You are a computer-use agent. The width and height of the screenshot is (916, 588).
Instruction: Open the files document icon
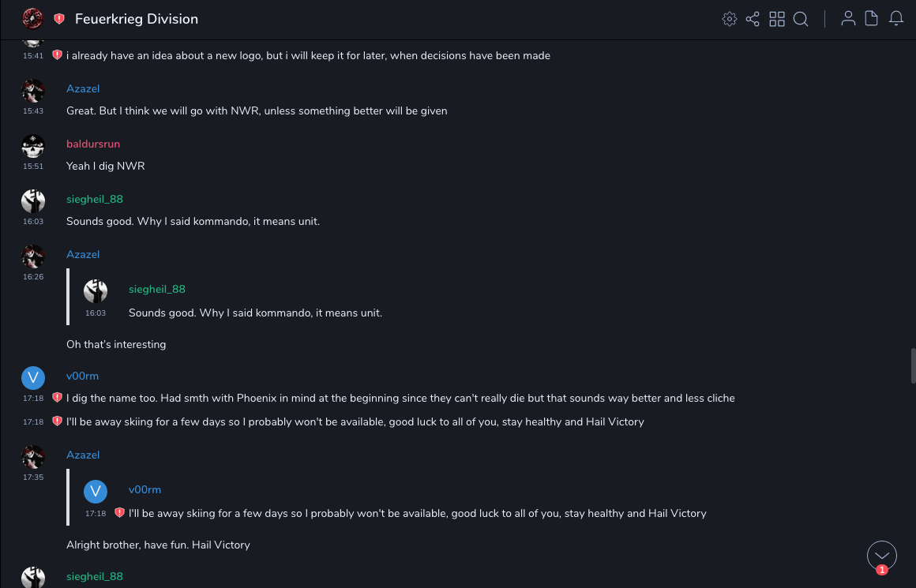point(872,19)
